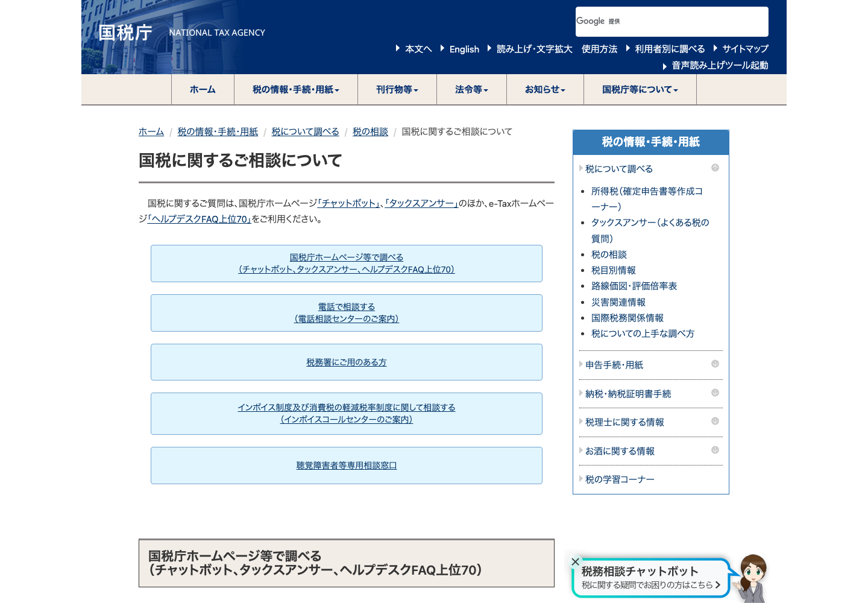This screenshot has height=603, width=868.
Task: Open the 刊行物等 dropdown menu
Action: [397, 89]
